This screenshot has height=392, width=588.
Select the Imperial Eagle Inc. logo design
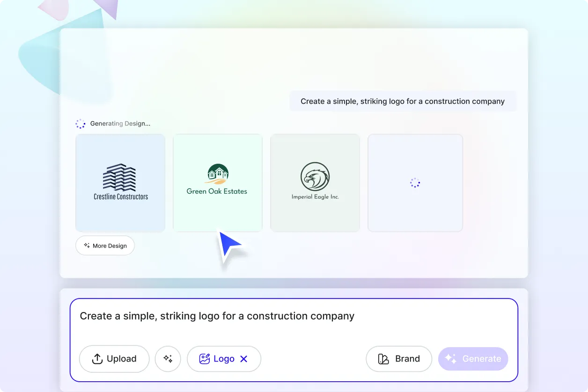point(315,183)
